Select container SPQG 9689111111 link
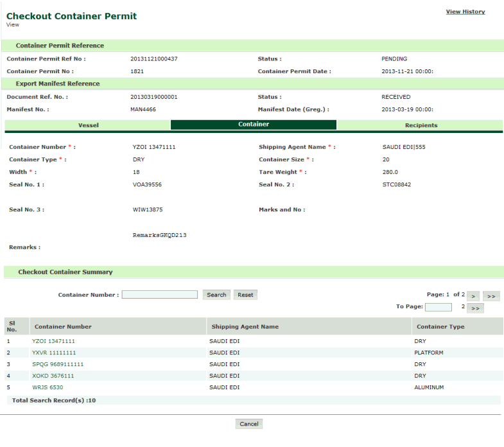 (x=58, y=364)
